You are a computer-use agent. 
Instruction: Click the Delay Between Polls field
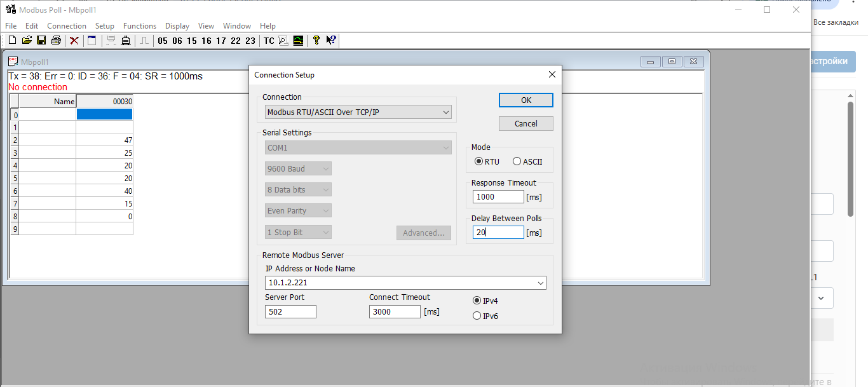(x=498, y=233)
